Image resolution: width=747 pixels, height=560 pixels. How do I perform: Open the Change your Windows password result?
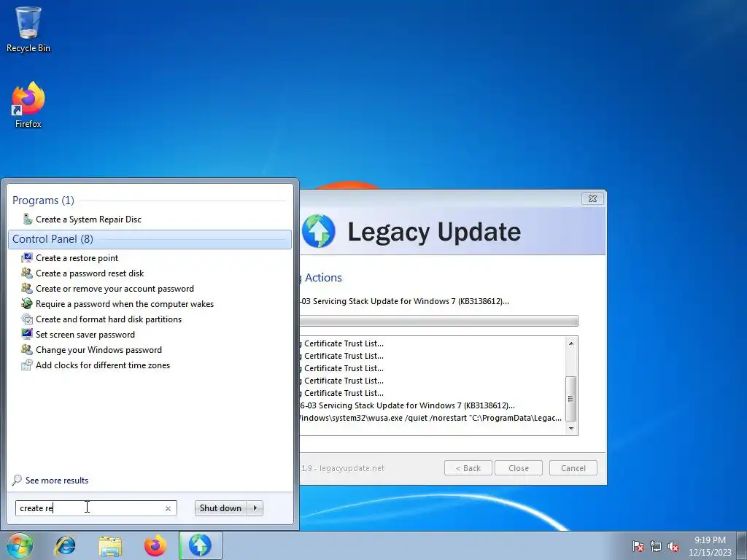coord(98,349)
